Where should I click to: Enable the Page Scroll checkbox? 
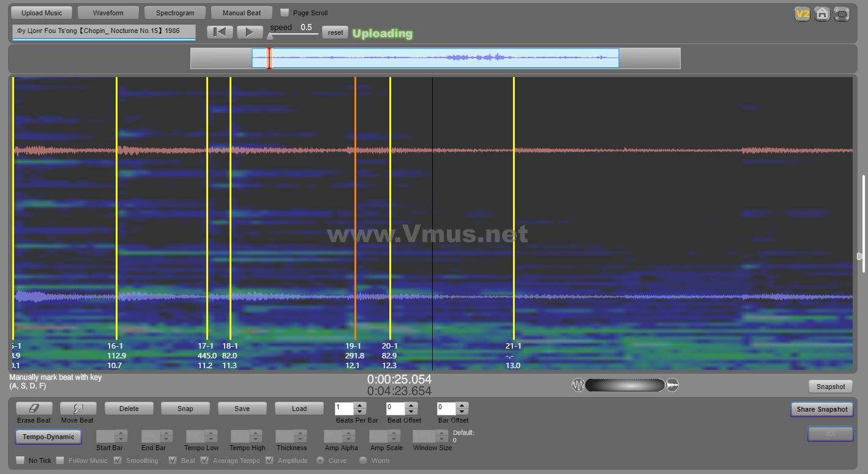pos(285,13)
